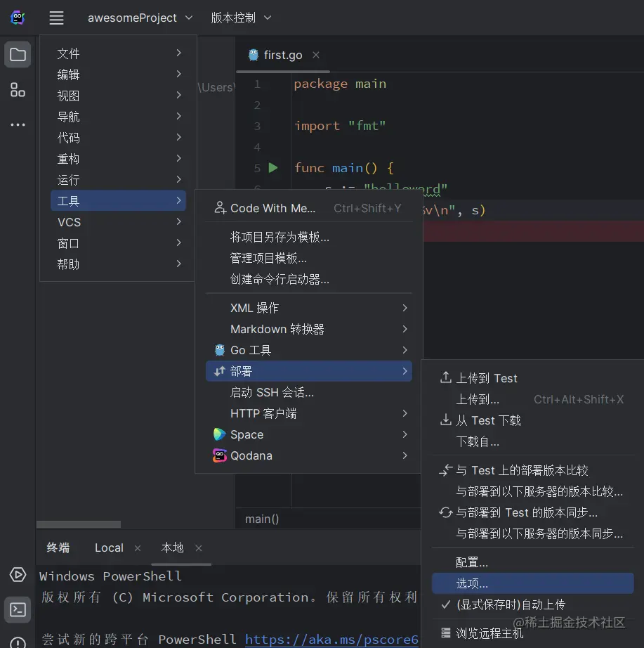Open 版本控制 dropdown
Image resolution: width=644 pixels, height=648 pixels.
[x=241, y=18]
